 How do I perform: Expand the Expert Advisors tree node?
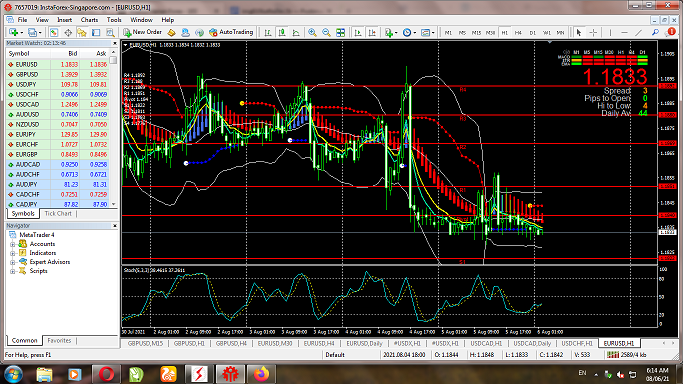coord(13,262)
